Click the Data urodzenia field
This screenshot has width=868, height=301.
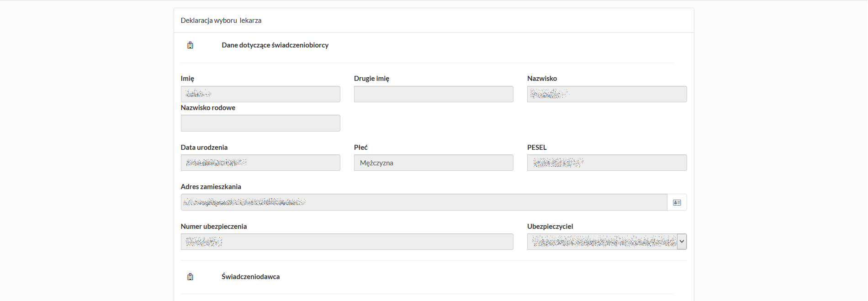click(x=260, y=163)
